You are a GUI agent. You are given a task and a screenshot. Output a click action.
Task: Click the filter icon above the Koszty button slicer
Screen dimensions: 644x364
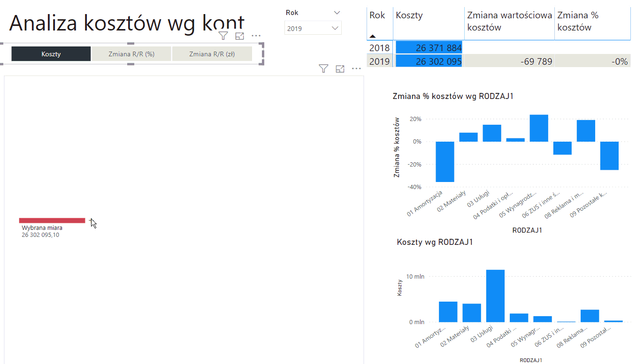[223, 36]
